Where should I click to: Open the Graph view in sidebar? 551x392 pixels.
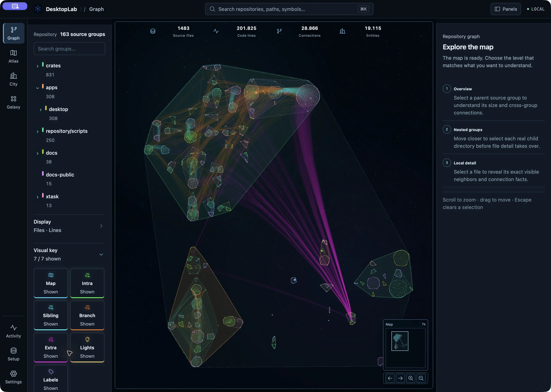[x=14, y=33]
